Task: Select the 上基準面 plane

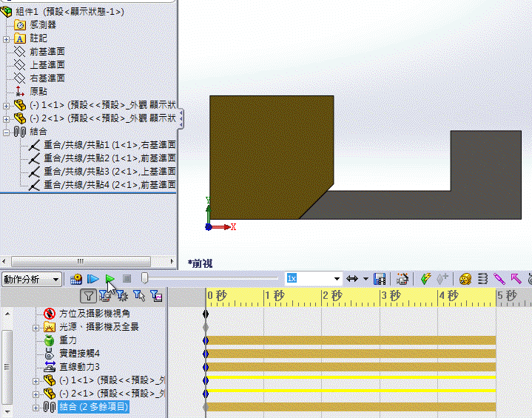Action: click(x=47, y=65)
